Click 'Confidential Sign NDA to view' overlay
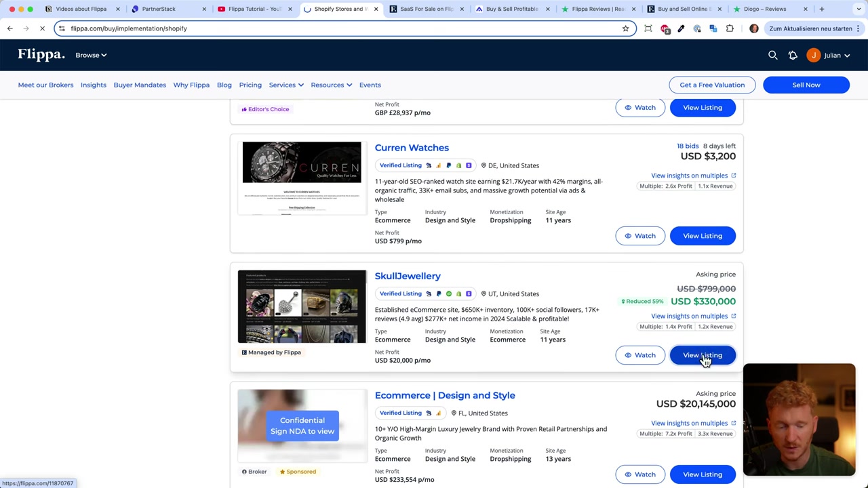868x488 pixels. [302, 426]
